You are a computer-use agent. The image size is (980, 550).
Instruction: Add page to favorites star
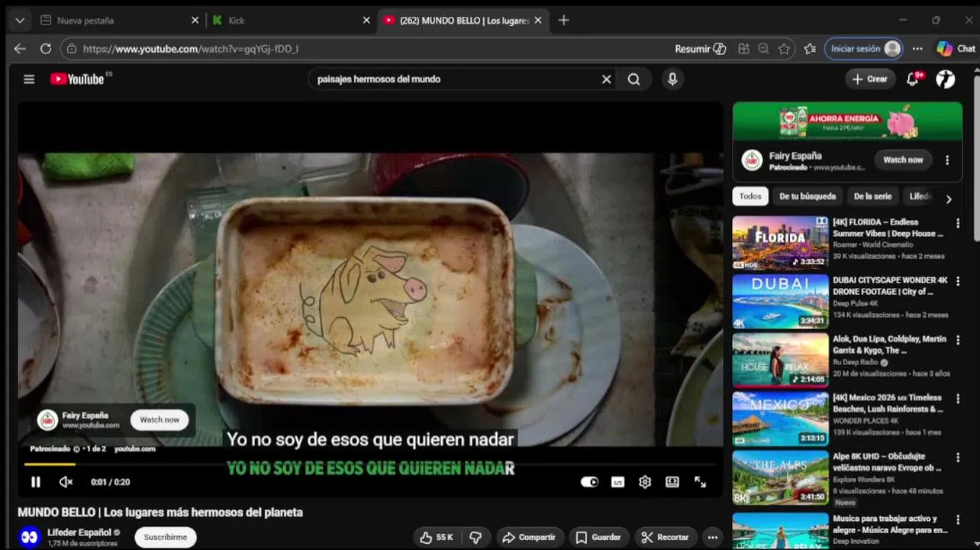pos(784,49)
